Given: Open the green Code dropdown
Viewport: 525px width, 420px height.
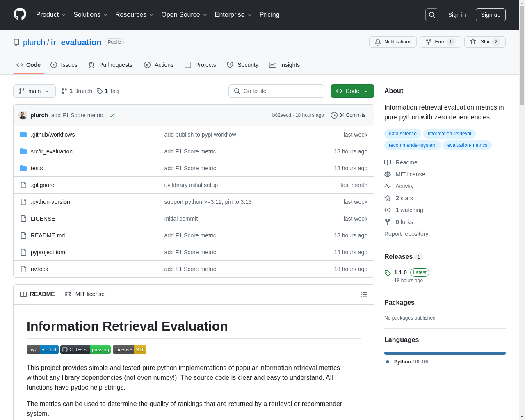Looking at the screenshot, I should pyautogui.click(x=352, y=91).
